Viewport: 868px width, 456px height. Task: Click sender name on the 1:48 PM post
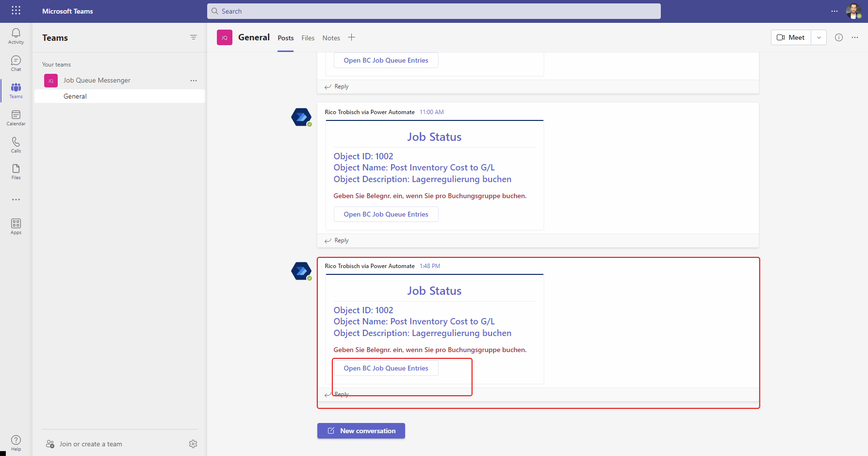[x=370, y=266]
